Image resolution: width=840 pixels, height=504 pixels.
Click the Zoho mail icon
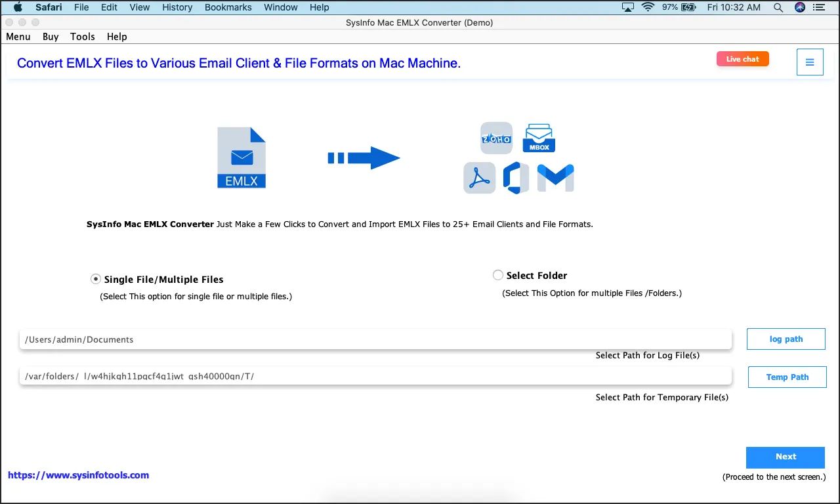click(x=496, y=138)
